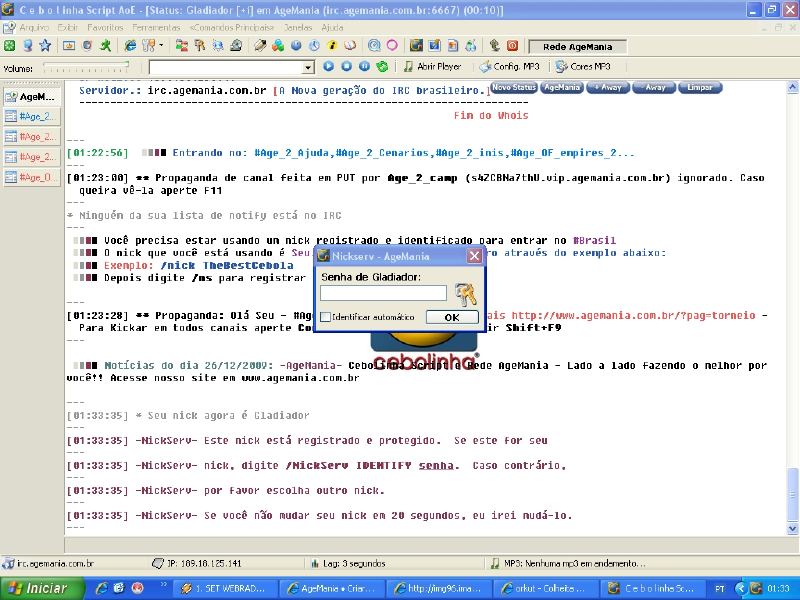Click the Cebolinha icon in the system tray
This screenshot has width=800, height=600.
(756, 588)
